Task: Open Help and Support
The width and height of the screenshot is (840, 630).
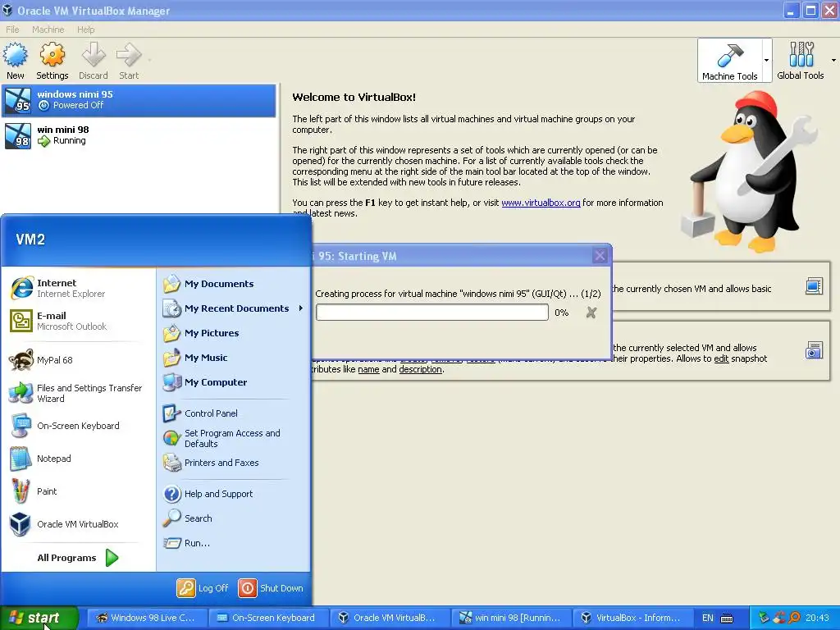Action: 234,494
